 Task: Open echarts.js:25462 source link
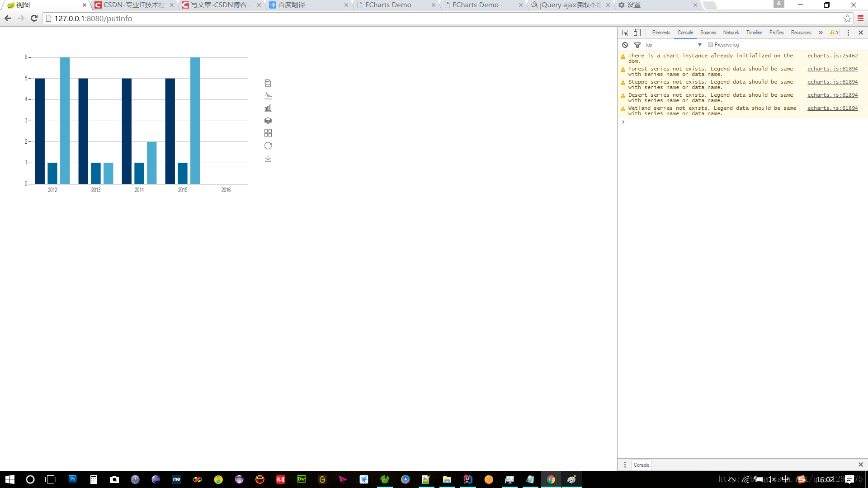833,56
